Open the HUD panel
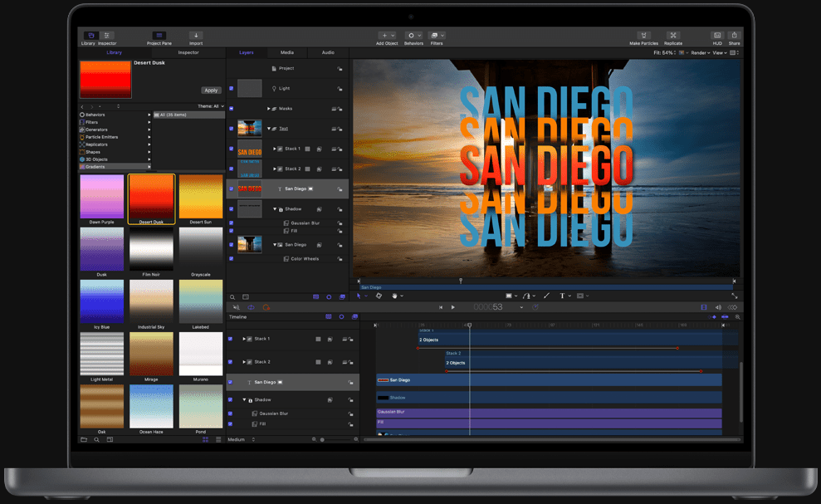 click(717, 36)
